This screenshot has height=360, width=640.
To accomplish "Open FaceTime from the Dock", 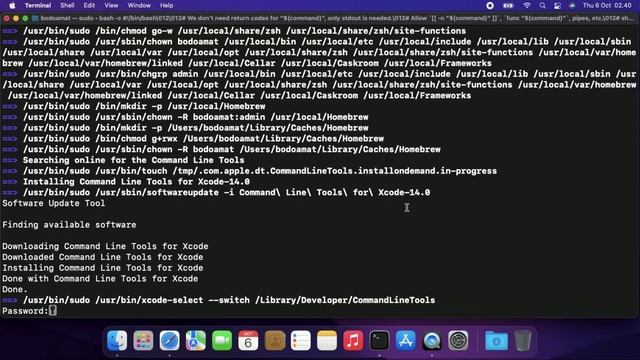I will 222,340.
